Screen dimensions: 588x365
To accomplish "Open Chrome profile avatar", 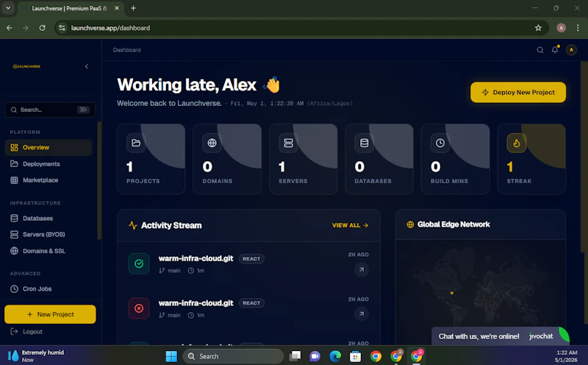I will pyautogui.click(x=561, y=28).
